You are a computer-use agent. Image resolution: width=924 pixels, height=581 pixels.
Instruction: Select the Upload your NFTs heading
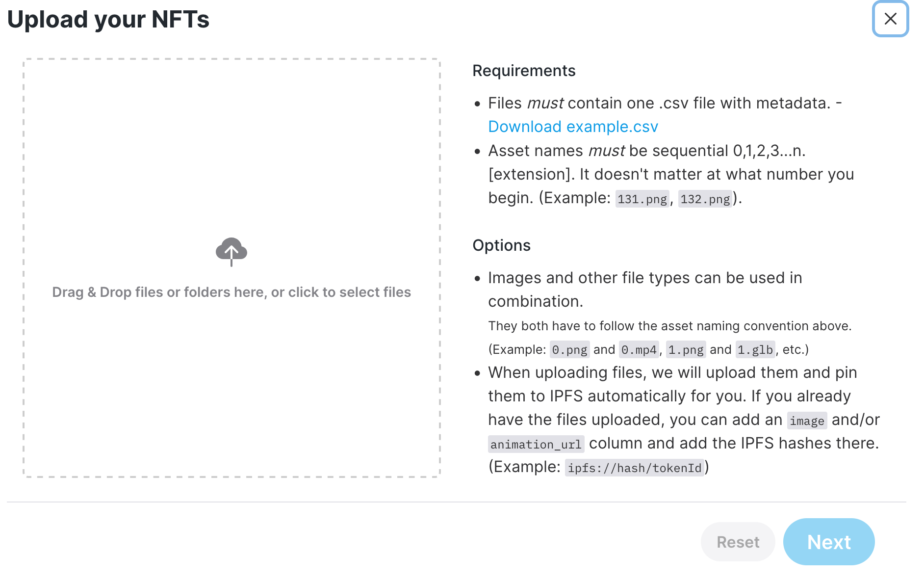pos(108,19)
